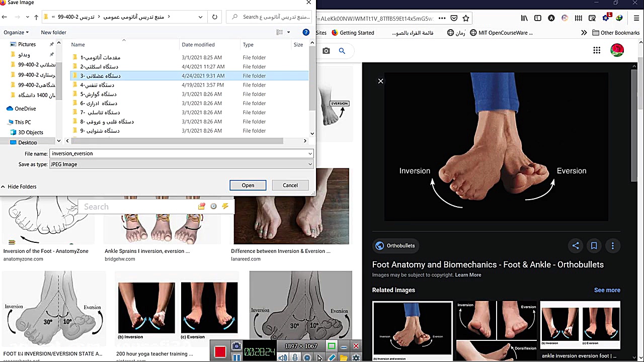Open recorder settings gear
This screenshot has height=362, width=644.
356,357
